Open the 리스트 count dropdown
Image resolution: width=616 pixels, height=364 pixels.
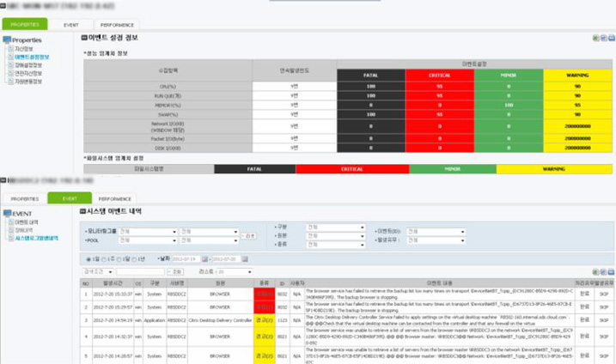click(x=235, y=272)
